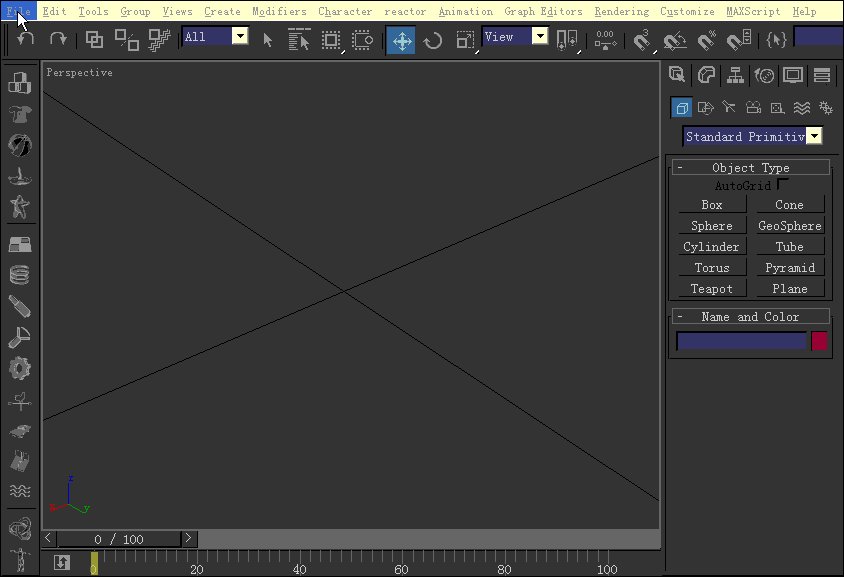Select the Cameras category icon

(x=753, y=108)
